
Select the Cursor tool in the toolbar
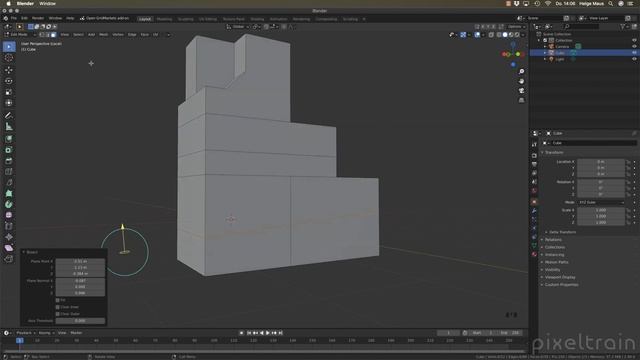click(x=9, y=58)
